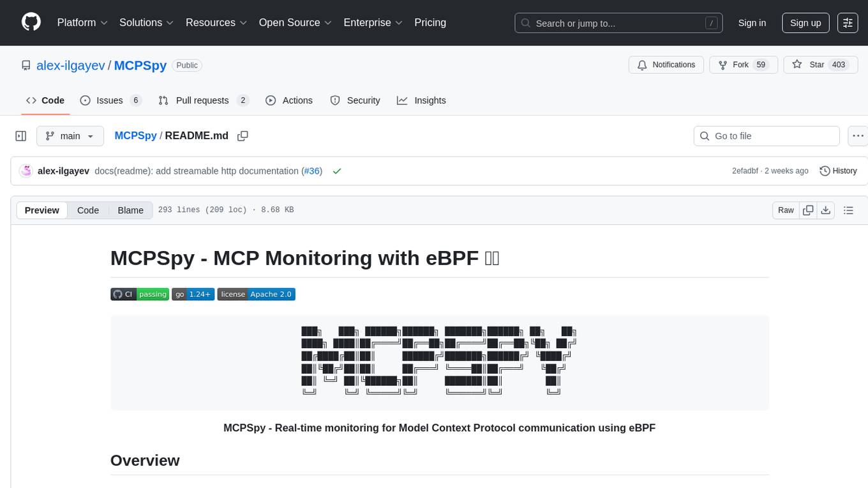
Task: Open the MCPSpy repository link
Action: [x=140, y=65]
